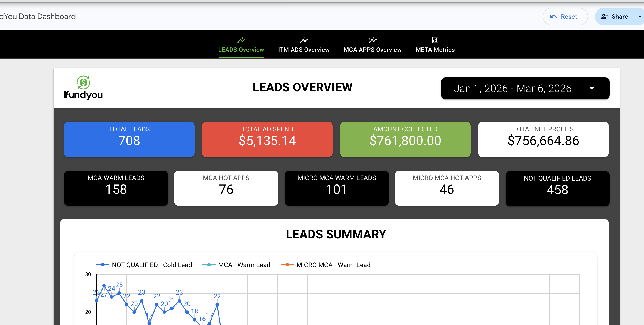Click the Reset button
644x325 pixels.
[565, 17]
